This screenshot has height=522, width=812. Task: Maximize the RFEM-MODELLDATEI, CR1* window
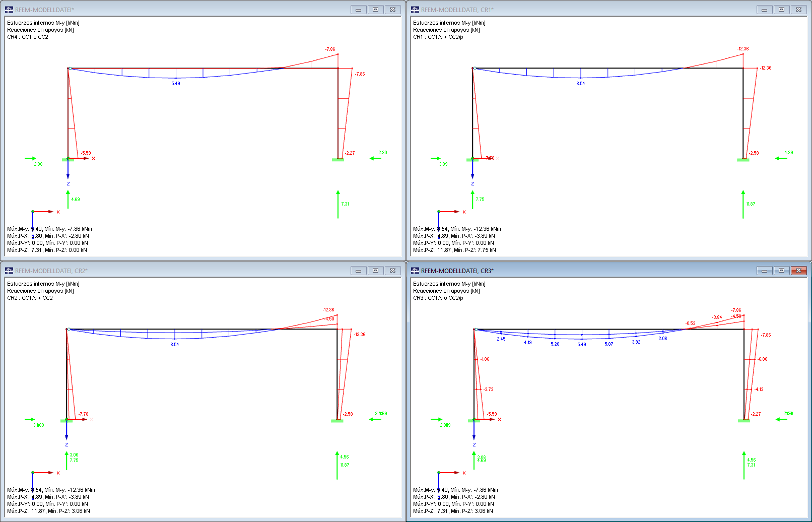tap(781, 10)
